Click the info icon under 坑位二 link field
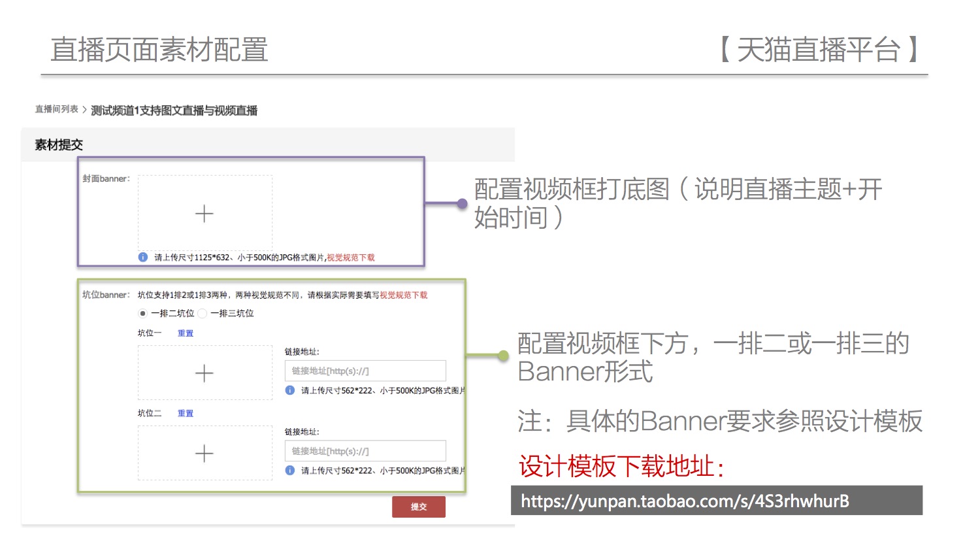This screenshot has height=551, width=980. (x=290, y=470)
